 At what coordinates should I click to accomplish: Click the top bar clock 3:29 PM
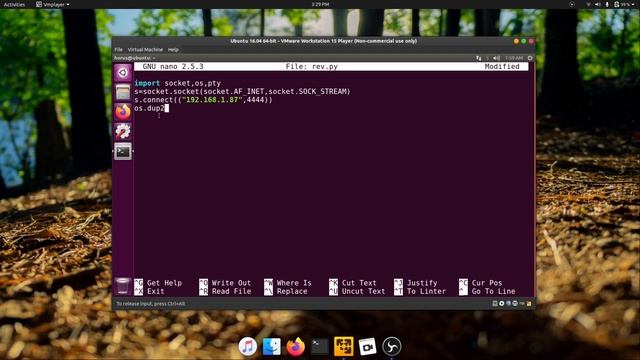320,4
